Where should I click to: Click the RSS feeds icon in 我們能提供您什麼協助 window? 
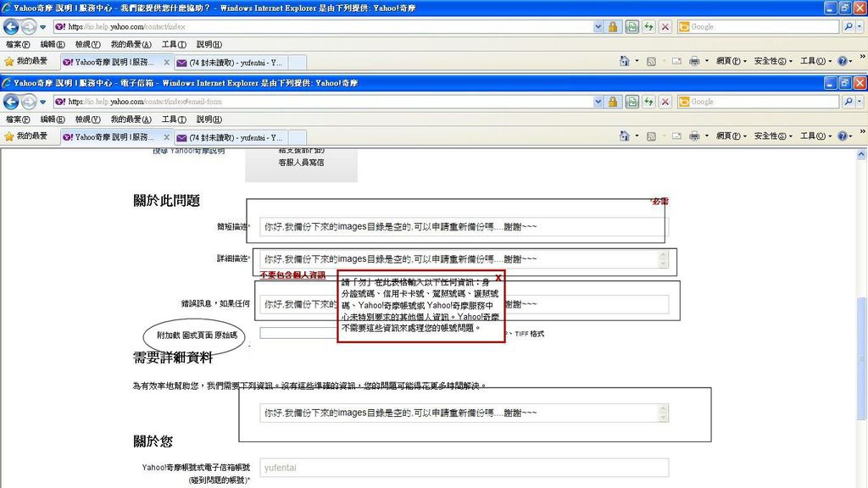point(651,61)
